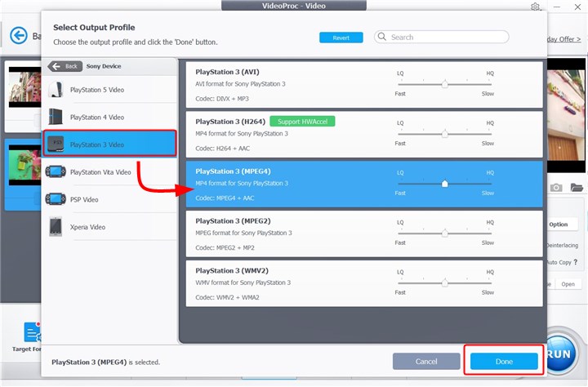The height and width of the screenshot is (387, 588).
Task: Adjust PlayStation 3 (WMV2) quality slider
Action: click(445, 283)
